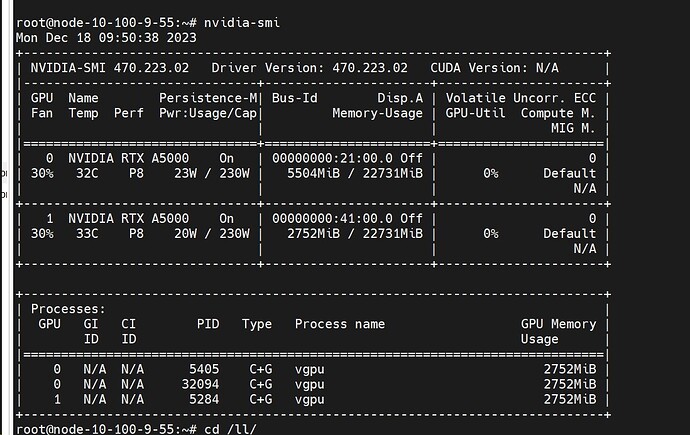The width and height of the screenshot is (690, 435).
Task: Click the 'cd /ll/' command text
Action: click(x=230, y=429)
